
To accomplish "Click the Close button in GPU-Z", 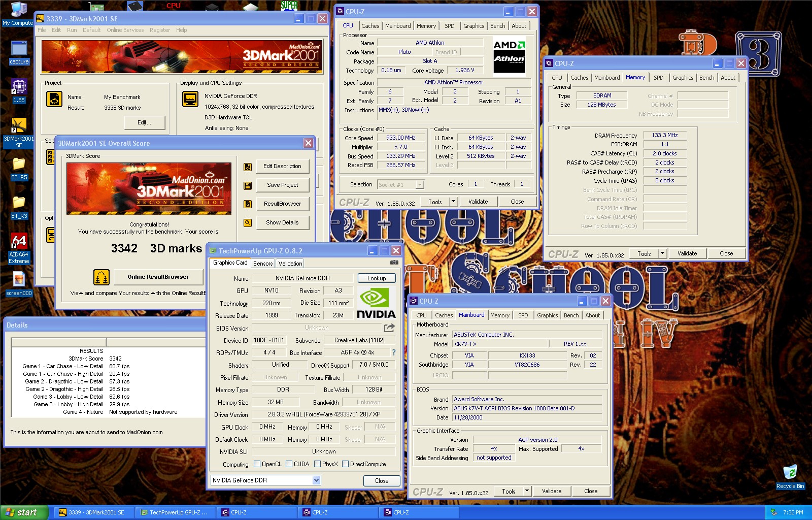I will [382, 481].
